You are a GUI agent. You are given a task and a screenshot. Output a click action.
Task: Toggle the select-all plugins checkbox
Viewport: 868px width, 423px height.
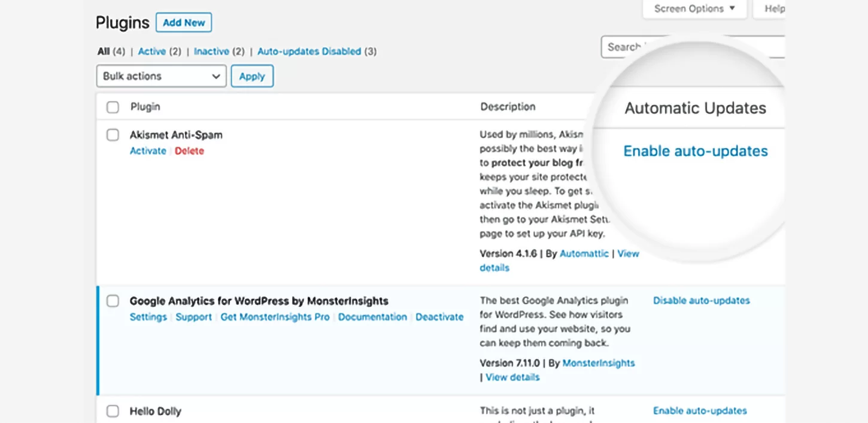coord(113,107)
